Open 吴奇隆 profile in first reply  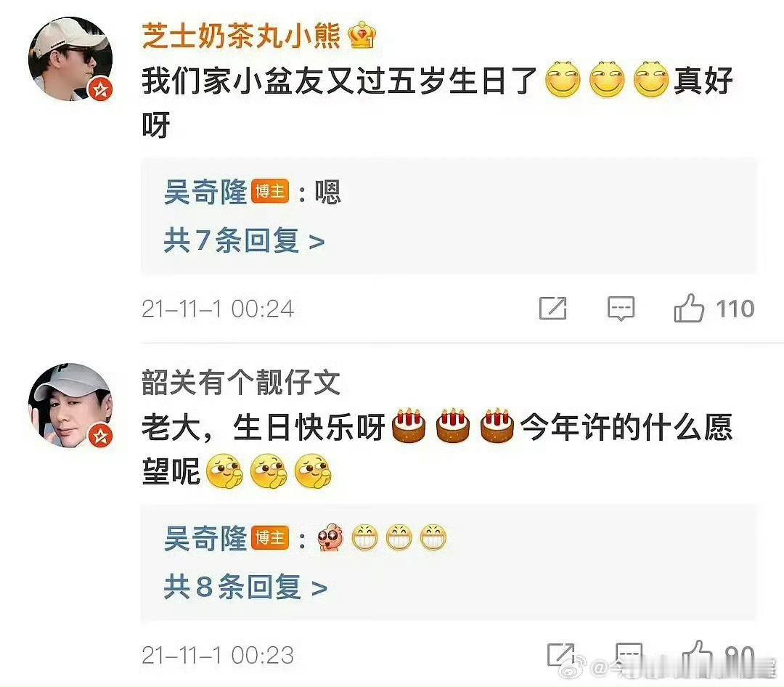tap(205, 192)
